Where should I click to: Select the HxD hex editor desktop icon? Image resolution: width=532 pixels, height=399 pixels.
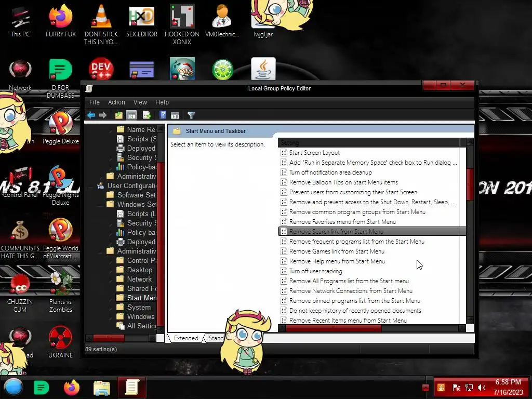click(x=141, y=21)
